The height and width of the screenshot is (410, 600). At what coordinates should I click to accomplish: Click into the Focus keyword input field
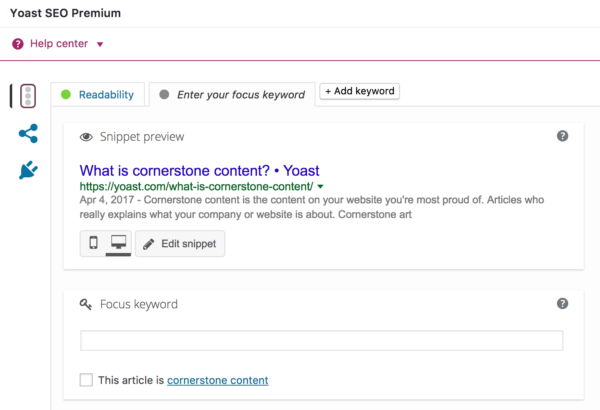321,341
